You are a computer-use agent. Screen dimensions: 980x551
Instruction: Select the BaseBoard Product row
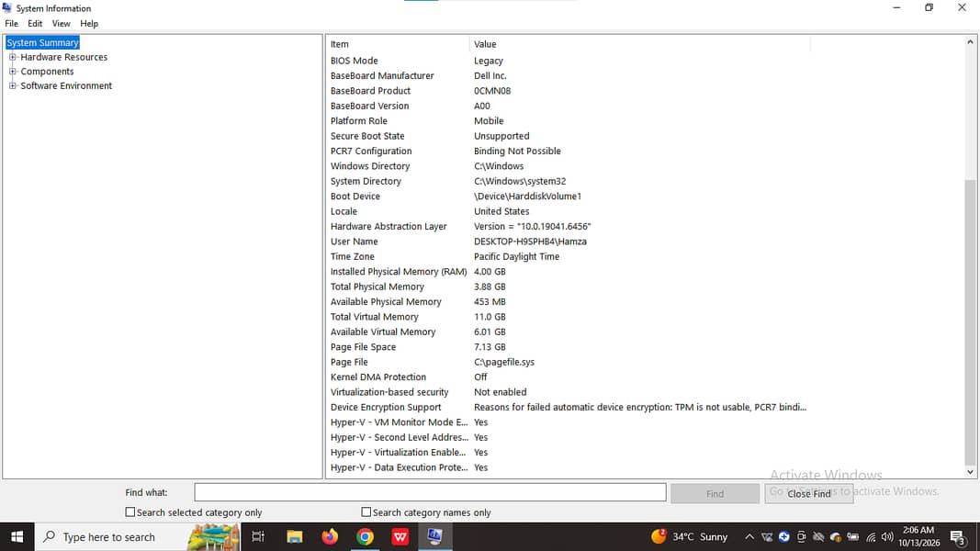(x=569, y=91)
